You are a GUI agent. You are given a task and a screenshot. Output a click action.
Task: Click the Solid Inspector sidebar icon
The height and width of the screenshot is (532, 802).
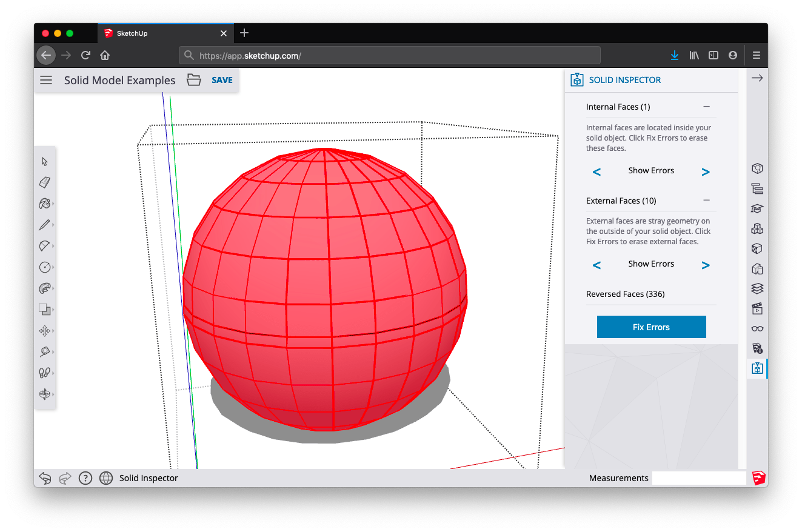click(757, 368)
